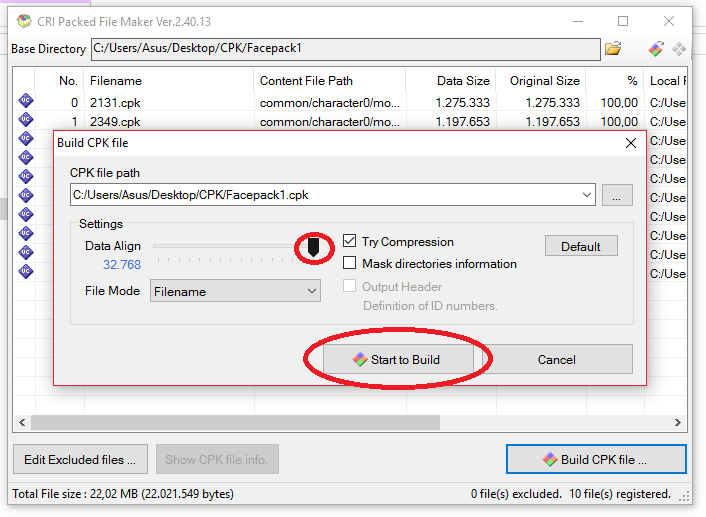Click the Build CPK file ... button
Viewport: 706px width, 517px height.
[x=596, y=459]
